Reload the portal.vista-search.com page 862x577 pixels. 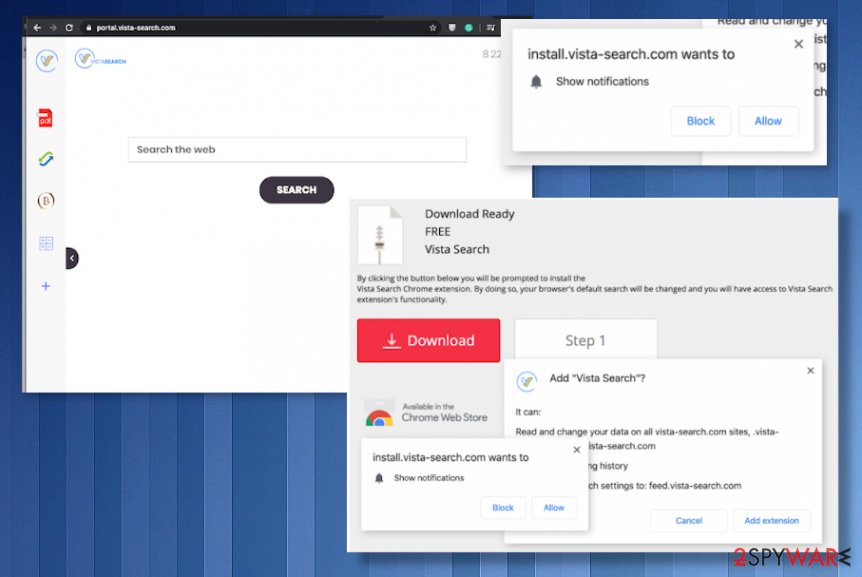[x=69, y=27]
